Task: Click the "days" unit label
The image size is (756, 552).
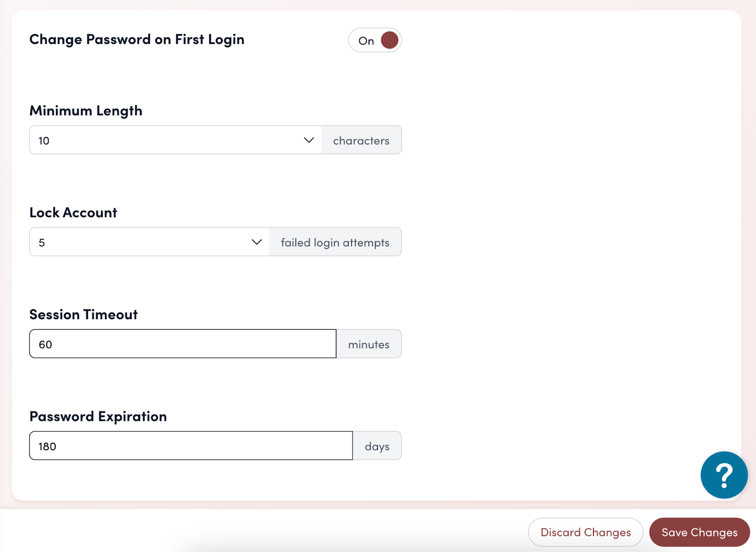Action: (377, 446)
